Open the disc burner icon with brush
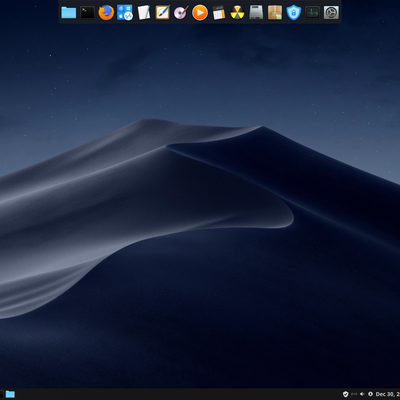Viewport: 400px width, 400px height. pyautogui.click(x=181, y=13)
